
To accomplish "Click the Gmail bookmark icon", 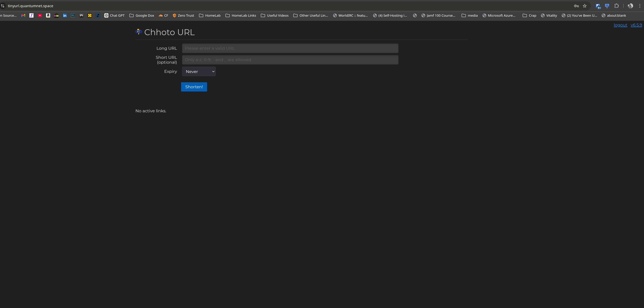I will pos(23,16).
